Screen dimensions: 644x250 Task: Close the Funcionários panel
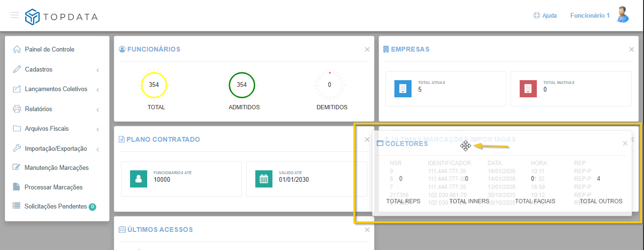click(x=367, y=49)
